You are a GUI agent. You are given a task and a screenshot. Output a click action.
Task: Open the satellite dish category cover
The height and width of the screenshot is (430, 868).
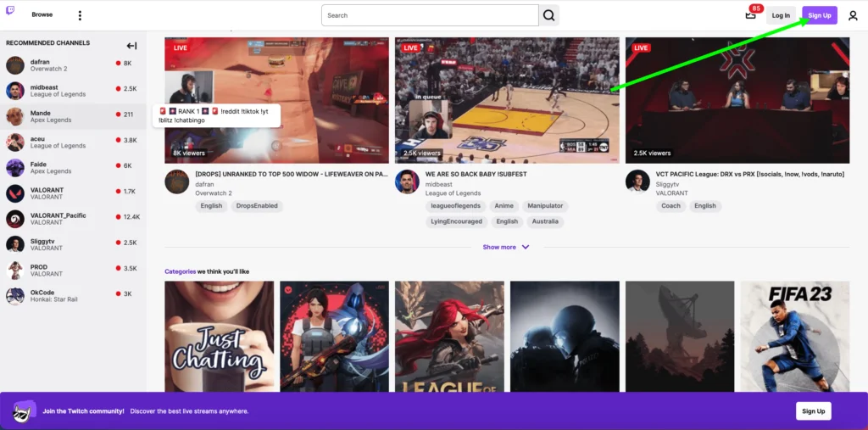(x=680, y=337)
